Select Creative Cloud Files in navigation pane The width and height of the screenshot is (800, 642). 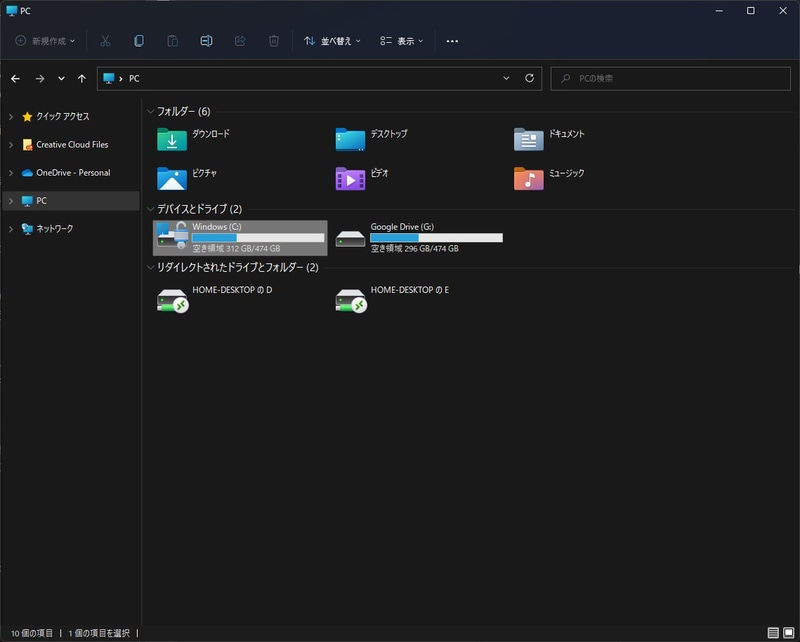72,145
